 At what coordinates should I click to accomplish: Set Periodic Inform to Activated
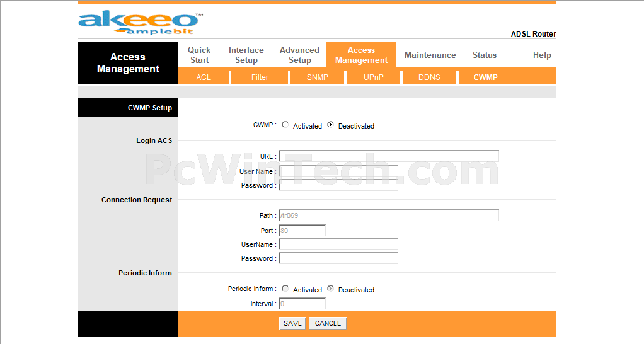[x=285, y=289]
